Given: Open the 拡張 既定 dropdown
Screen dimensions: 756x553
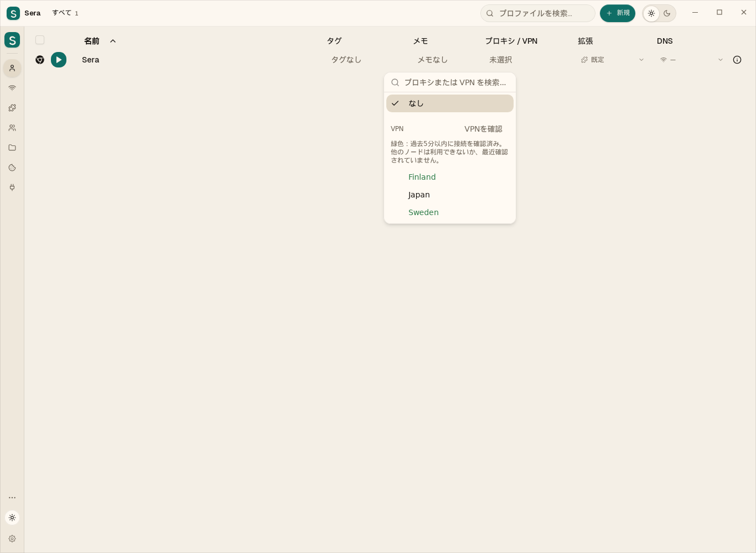Looking at the screenshot, I should pyautogui.click(x=612, y=60).
